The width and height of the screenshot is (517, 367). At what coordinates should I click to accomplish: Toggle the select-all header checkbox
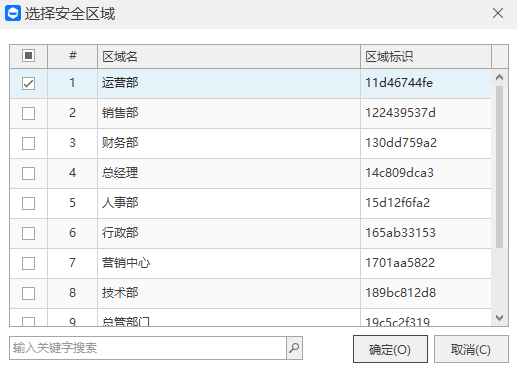(28, 56)
